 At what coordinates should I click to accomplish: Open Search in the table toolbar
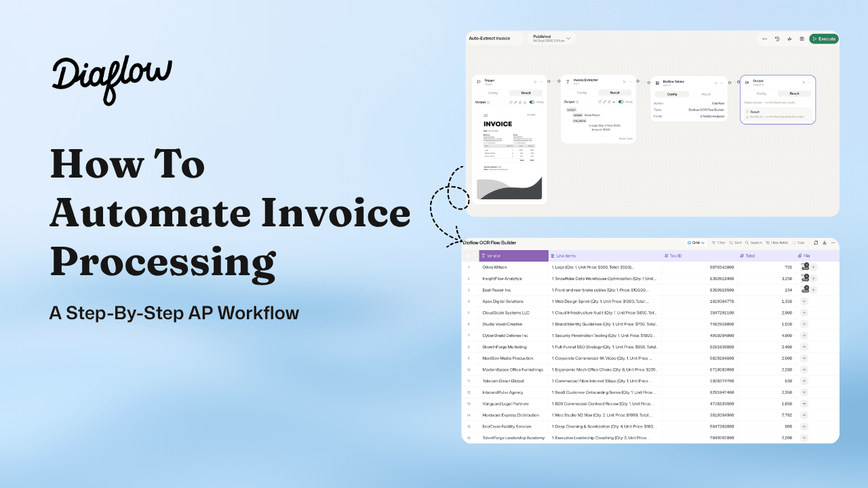(x=753, y=243)
